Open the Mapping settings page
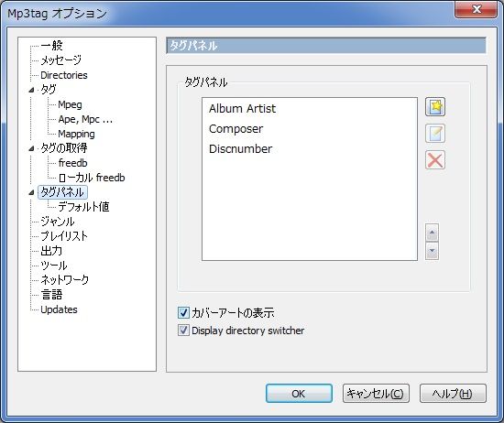This screenshot has height=423, width=504. coord(76,134)
